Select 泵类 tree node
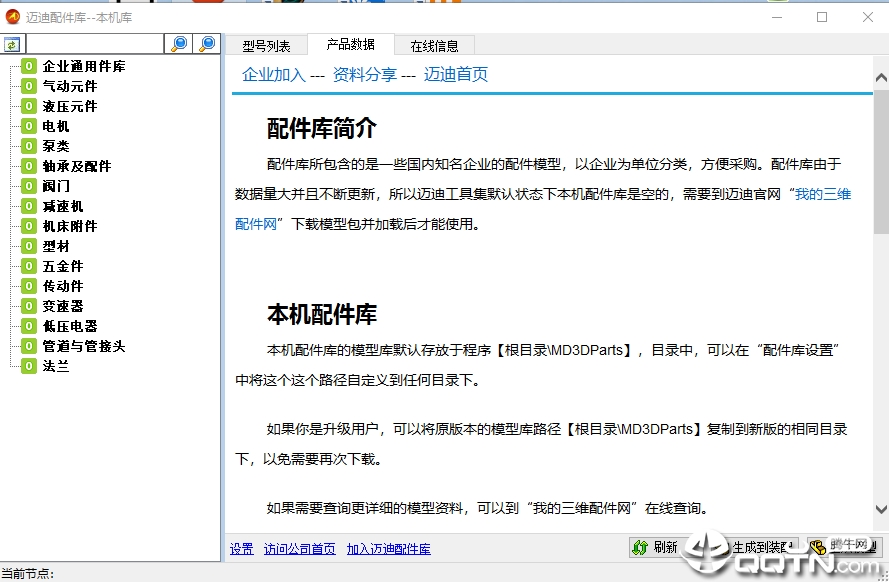Screen dimensions: 889x582 click(56, 146)
